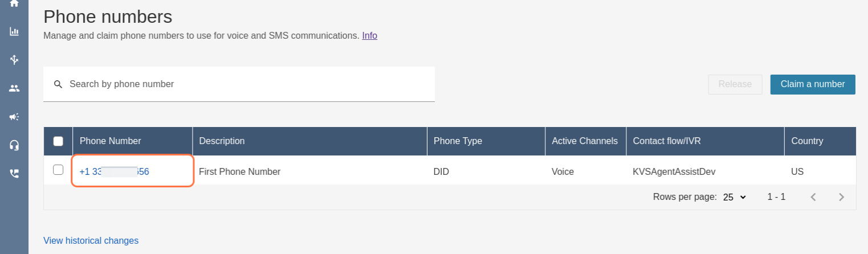This screenshot has width=868, height=254.
Task: Open Campaigns megaphone sidebar icon
Action: tap(14, 117)
